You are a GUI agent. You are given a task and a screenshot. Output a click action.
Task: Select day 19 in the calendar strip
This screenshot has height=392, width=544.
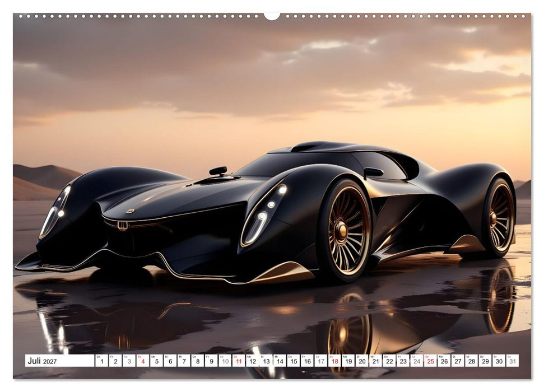[348, 361]
